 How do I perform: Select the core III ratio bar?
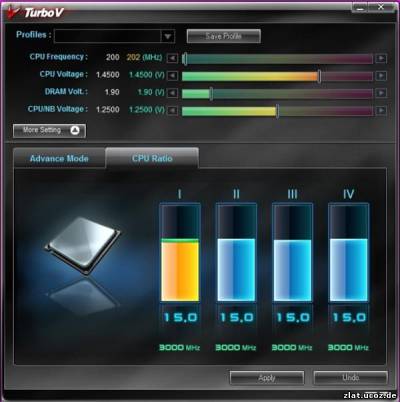[x=292, y=270]
